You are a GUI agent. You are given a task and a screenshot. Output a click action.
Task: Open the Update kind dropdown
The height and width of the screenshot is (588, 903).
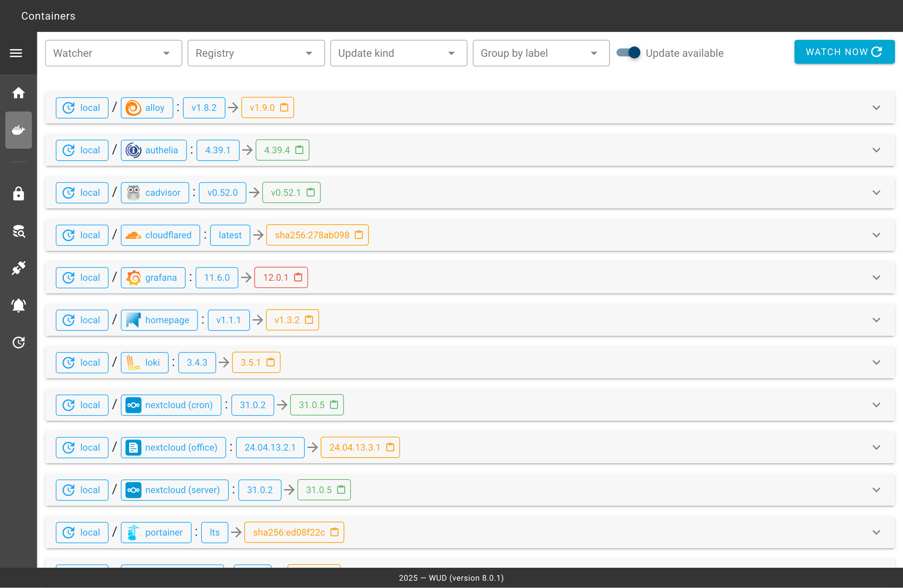point(399,53)
